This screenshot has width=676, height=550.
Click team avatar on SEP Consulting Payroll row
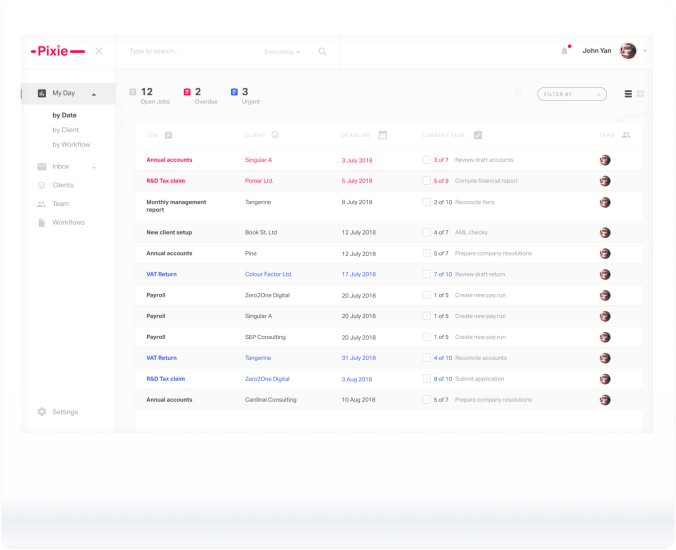(605, 337)
